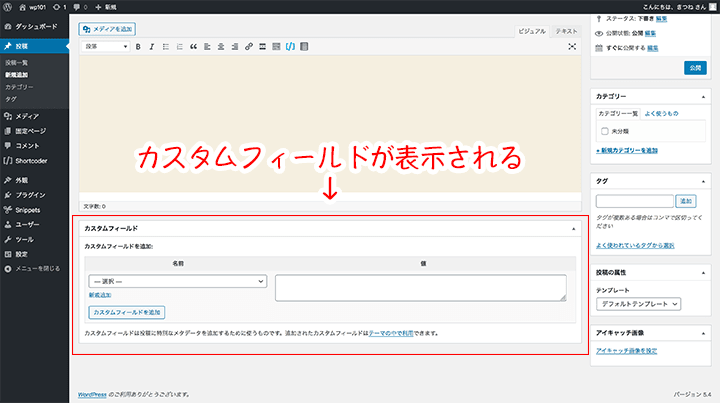Open the paragraph format dropdown
720x403 pixels.
pyautogui.click(x=105, y=47)
